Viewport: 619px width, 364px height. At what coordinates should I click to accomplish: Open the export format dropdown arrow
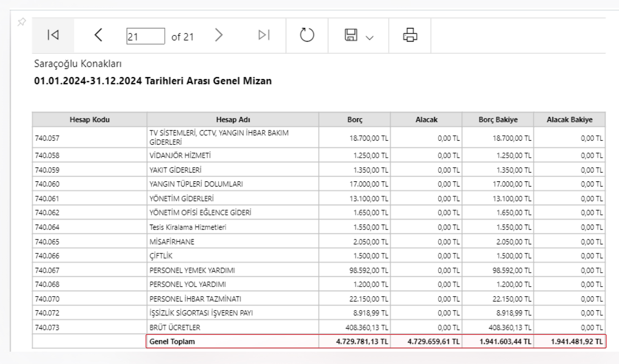click(370, 38)
